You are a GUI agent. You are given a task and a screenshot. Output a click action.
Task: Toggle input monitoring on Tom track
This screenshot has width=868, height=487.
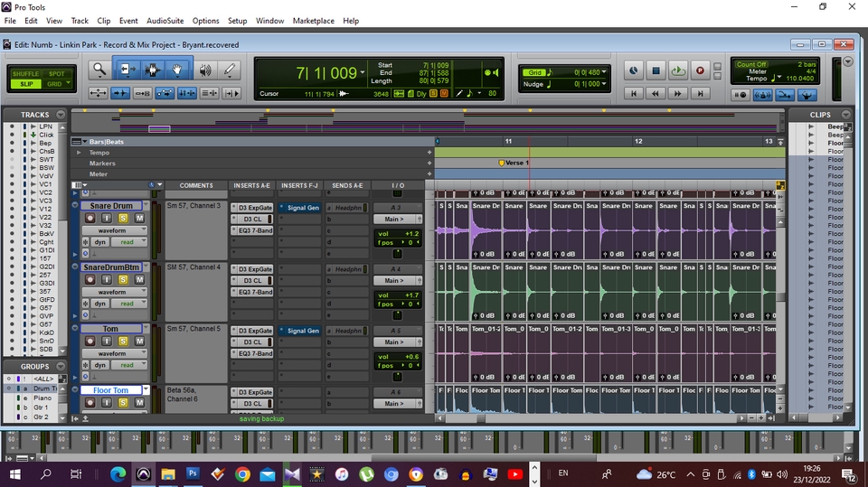tap(107, 342)
